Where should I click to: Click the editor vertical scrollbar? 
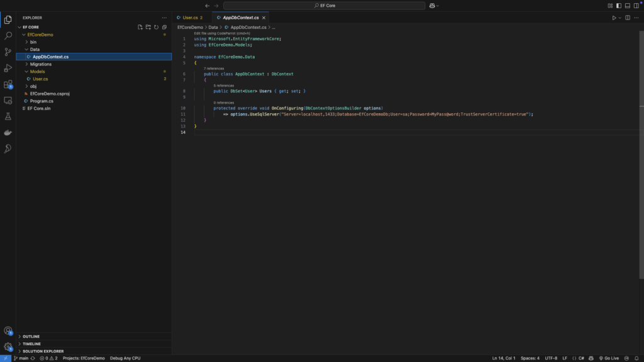pyautogui.click(x=641, y=156)
